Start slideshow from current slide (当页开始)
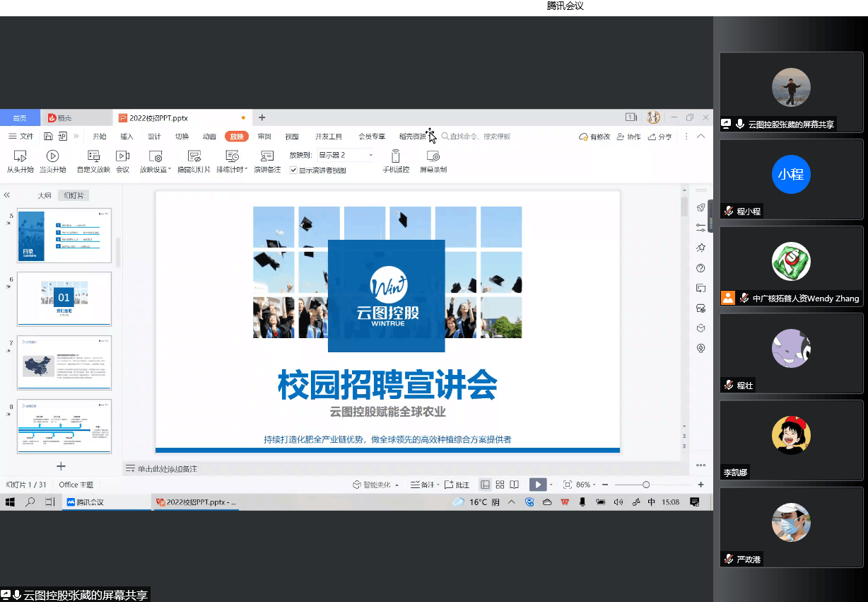Screen dimensions: 868x602 click(52, 156)
